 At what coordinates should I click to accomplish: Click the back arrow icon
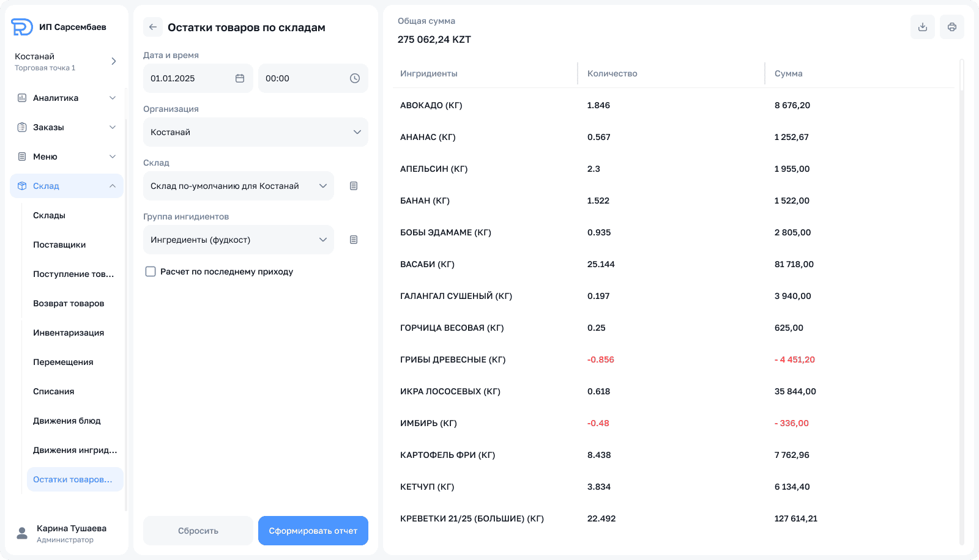pyautogui.click(x=153, y=27)
